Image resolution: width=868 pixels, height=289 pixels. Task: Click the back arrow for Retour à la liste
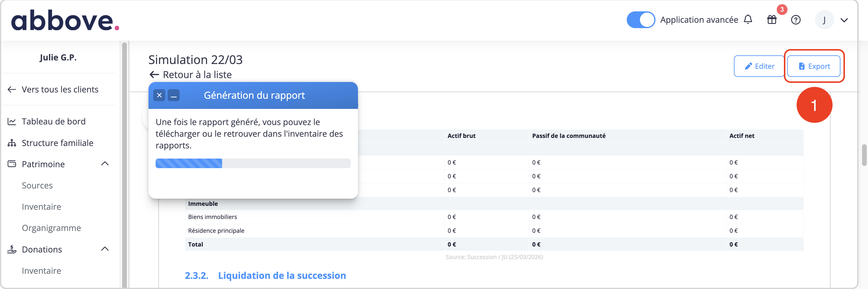click(x=154, y=74)
